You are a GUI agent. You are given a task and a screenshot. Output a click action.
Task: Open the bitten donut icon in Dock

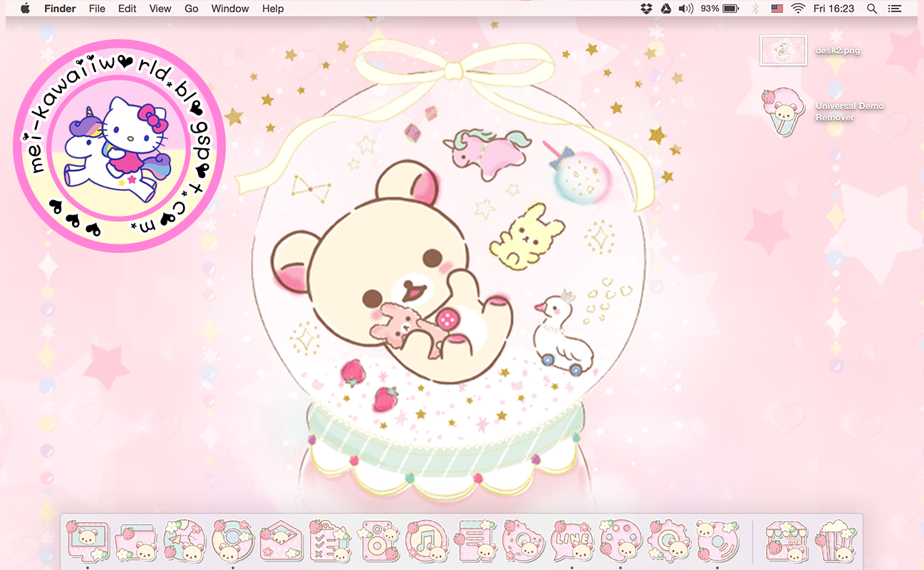pos(523,541)
